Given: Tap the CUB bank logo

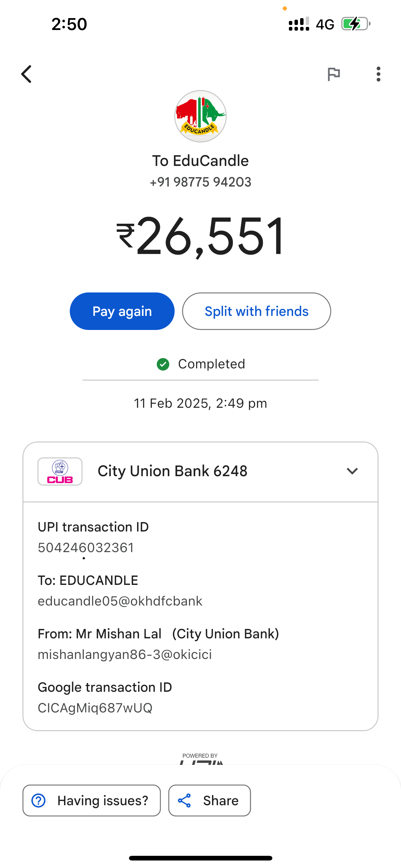Looking at the screenshot, I should coord(60,471).
